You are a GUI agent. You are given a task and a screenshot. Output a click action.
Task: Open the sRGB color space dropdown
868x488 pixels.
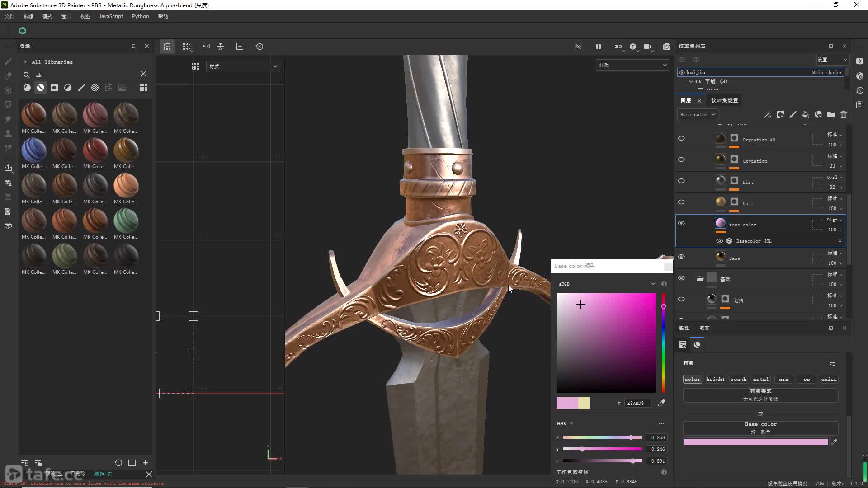(x=607, y=284)
